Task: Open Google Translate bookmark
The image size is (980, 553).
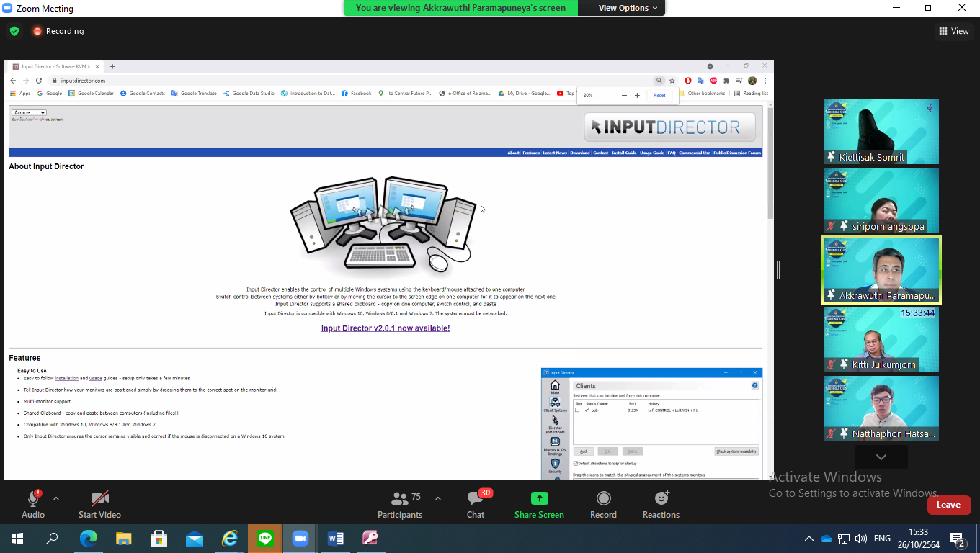Action: click(194, 93)
